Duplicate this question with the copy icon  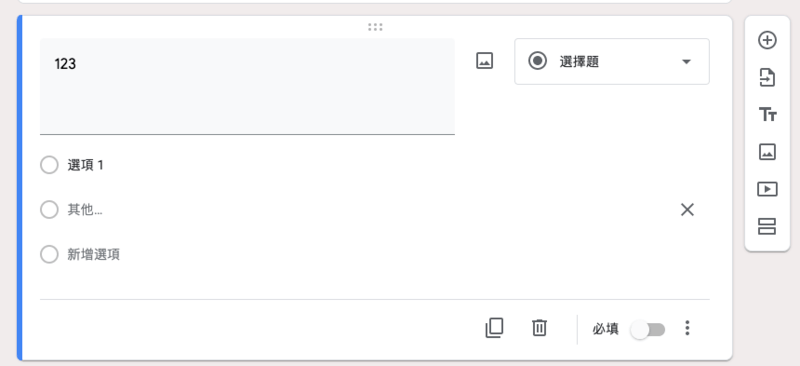(494, 328)
